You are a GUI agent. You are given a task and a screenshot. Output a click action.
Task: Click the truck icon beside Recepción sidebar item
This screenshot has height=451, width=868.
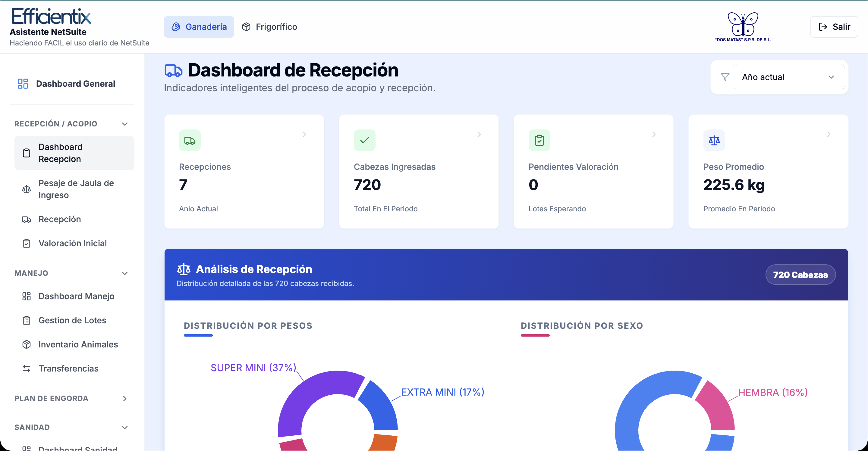(26, 219)
